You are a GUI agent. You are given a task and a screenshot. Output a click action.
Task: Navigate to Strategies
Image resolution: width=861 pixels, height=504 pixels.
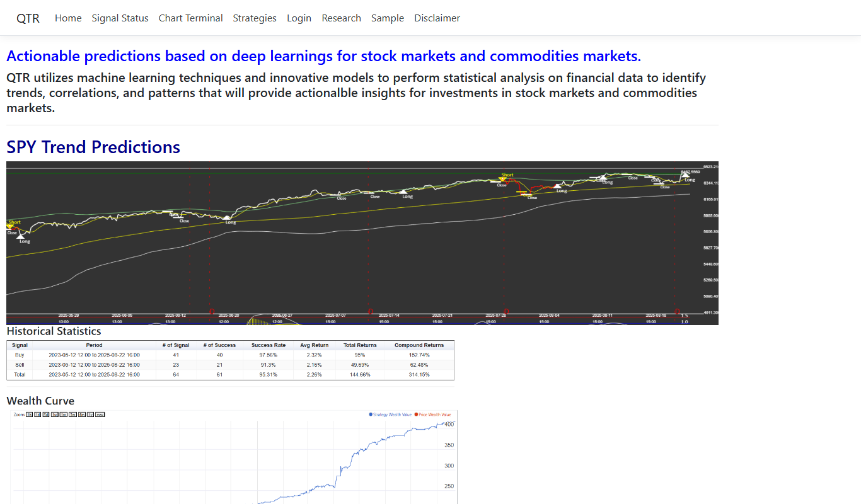click(255, 18)
